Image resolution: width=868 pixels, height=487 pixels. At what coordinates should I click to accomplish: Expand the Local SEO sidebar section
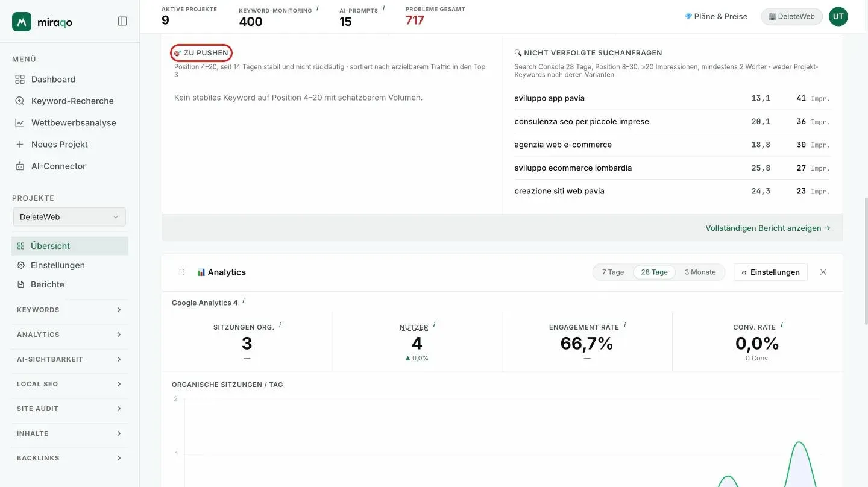point(69,384)
